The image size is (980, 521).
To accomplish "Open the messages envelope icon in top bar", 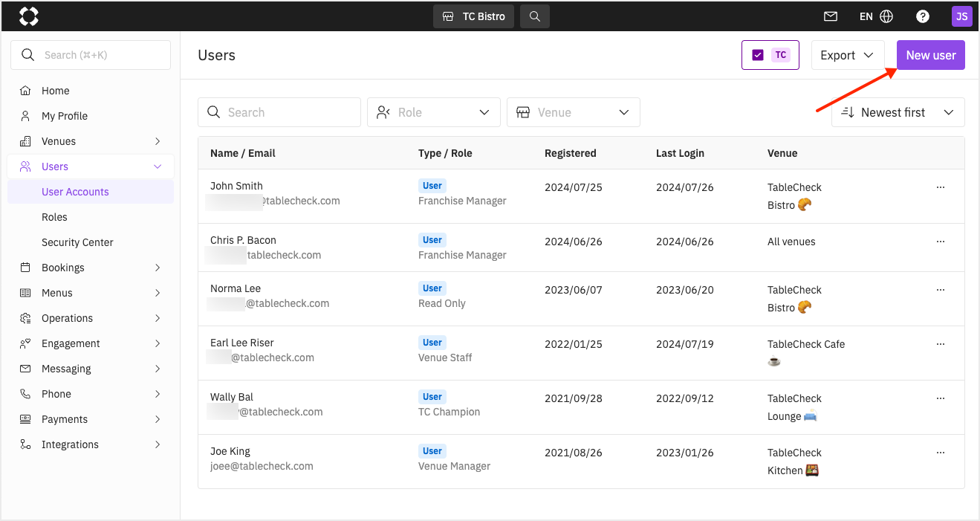I will [831, 16].
